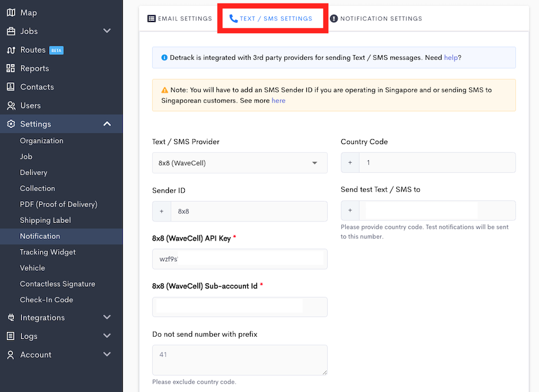
Task: Collapse the Settings sidebar section
Action: pyautogui.click(x=106, y=123)
